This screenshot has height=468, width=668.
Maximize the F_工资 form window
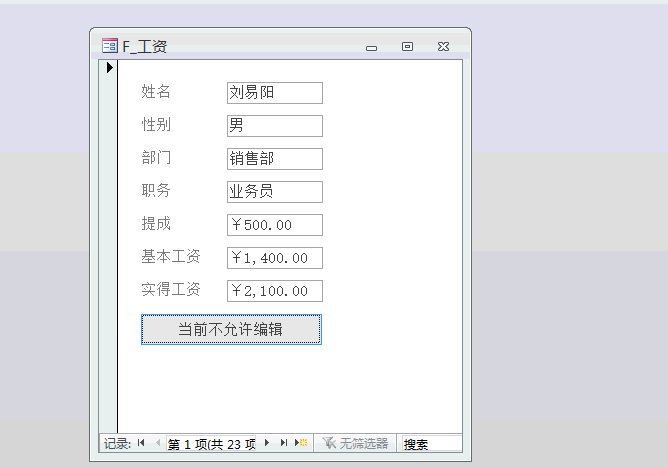pyautogui.click(x=407, y=46)
